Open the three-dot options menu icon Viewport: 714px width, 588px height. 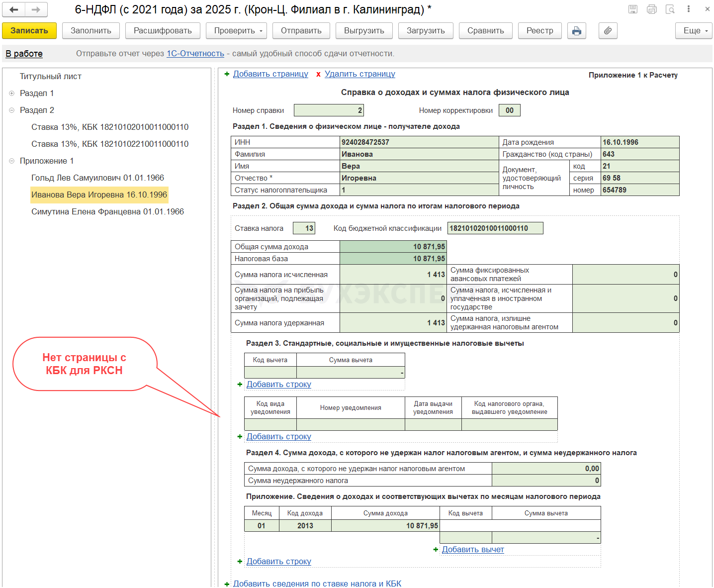(x=689, y=9)
